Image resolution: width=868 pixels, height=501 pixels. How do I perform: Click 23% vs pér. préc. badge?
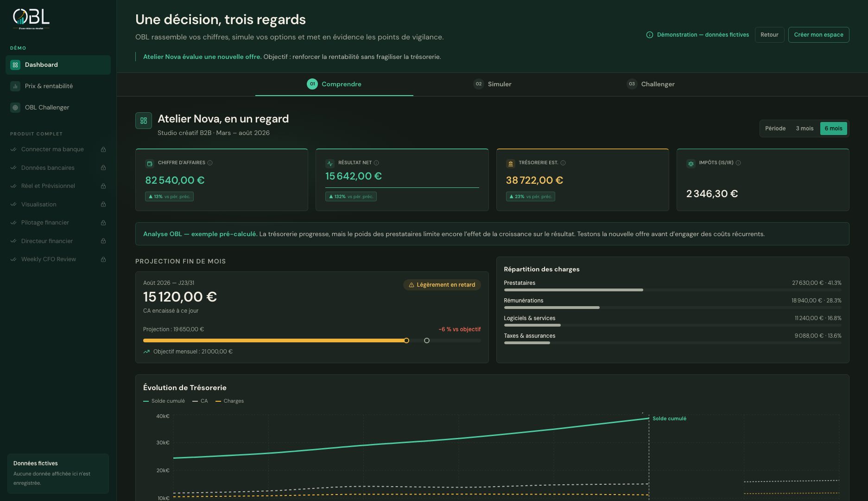(530, 197)
